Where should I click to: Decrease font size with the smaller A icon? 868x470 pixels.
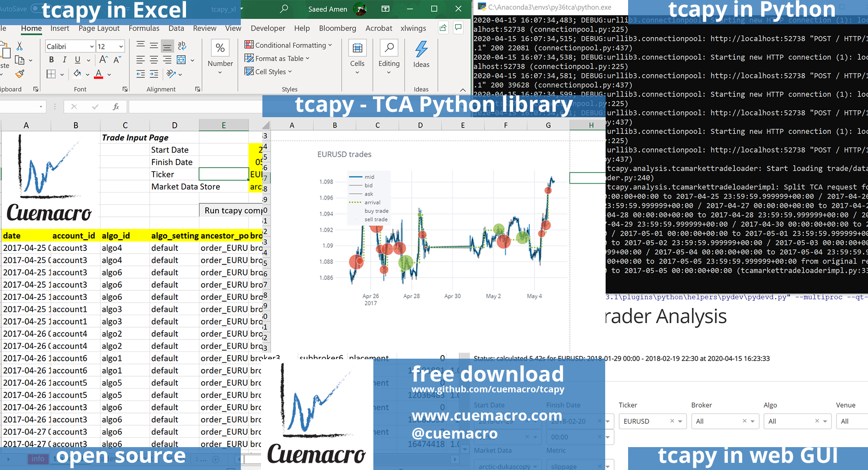(x=117, y=59)
